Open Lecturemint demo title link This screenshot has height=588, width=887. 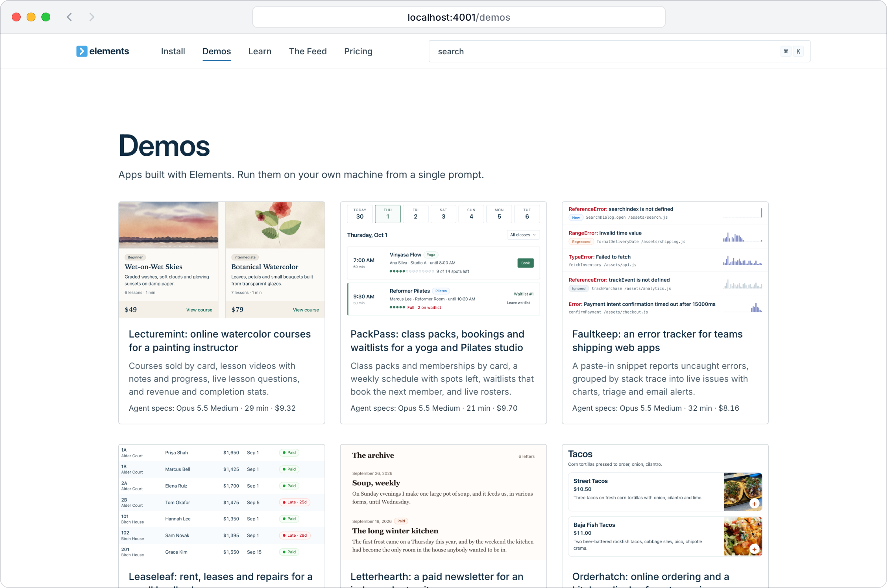[220, 341]
